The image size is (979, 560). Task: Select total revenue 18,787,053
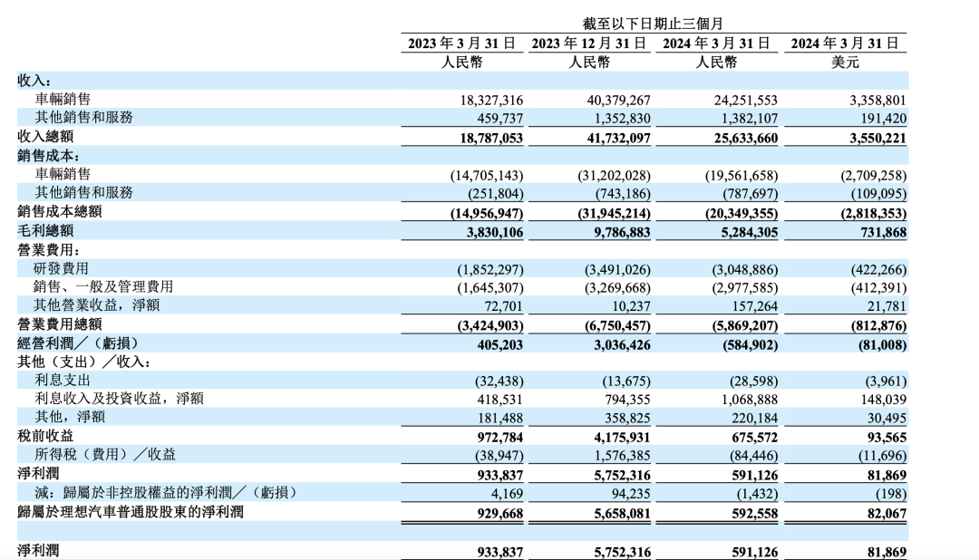coord(491,138)
